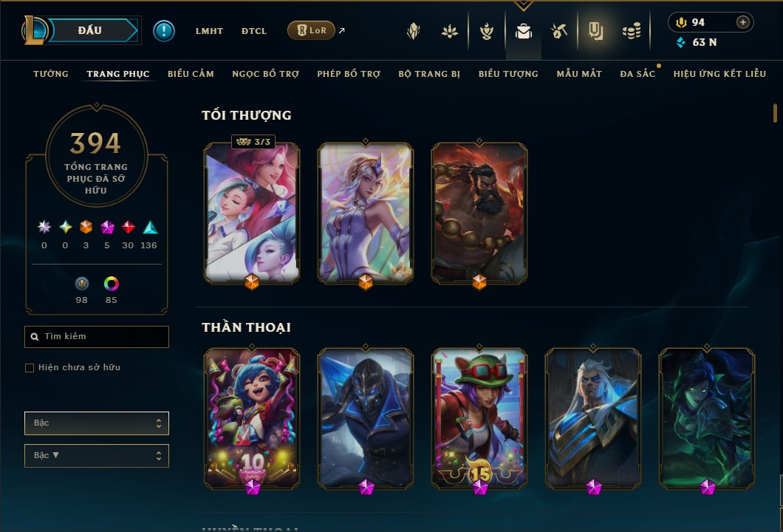Screen dimensions: 783x532
Task: Open the ĐA SẮC tab
Action: point(637,74)
